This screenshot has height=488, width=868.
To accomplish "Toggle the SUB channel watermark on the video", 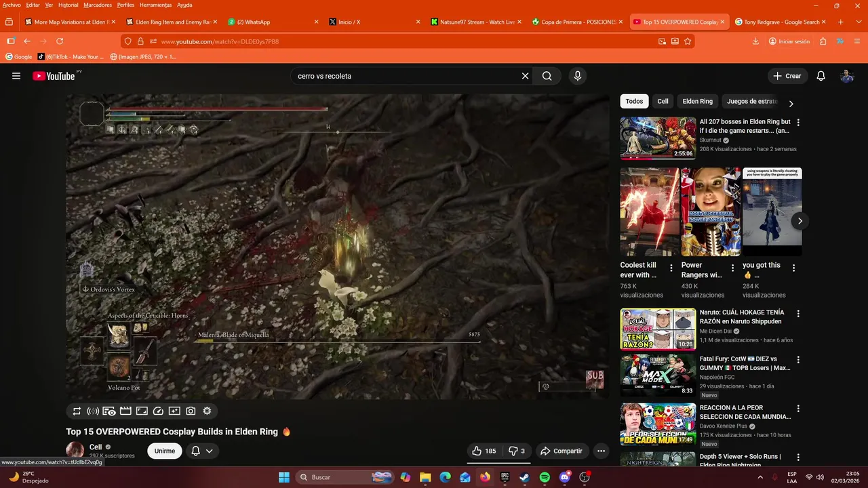I will click(595, 380).
